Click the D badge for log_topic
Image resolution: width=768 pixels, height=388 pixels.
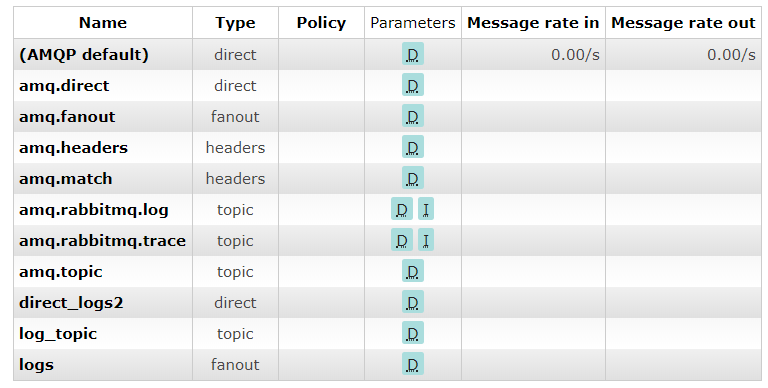point(412,333)
